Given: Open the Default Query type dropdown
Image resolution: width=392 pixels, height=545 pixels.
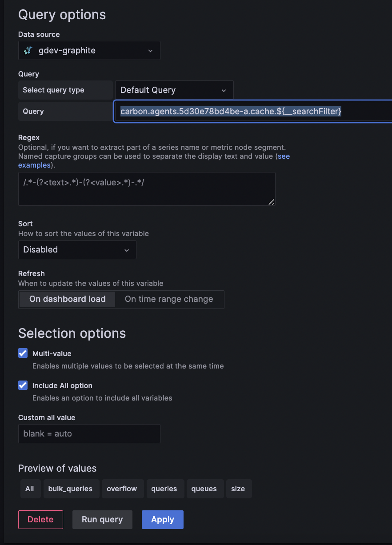Looking at the screenshot, I should tap(174, 90).
